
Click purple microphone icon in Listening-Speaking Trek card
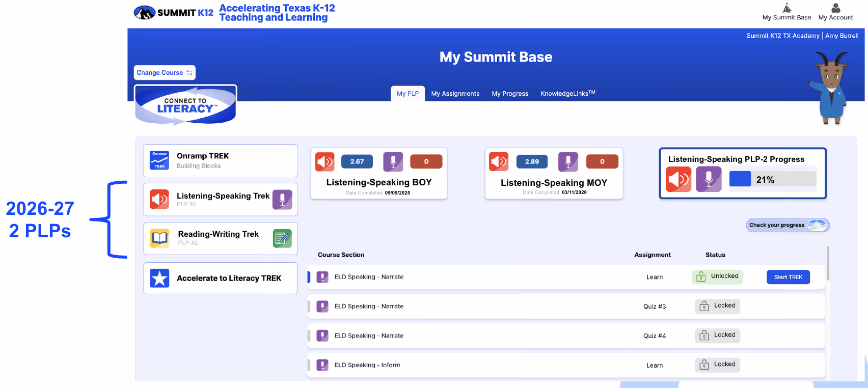(x=282, y=199)
